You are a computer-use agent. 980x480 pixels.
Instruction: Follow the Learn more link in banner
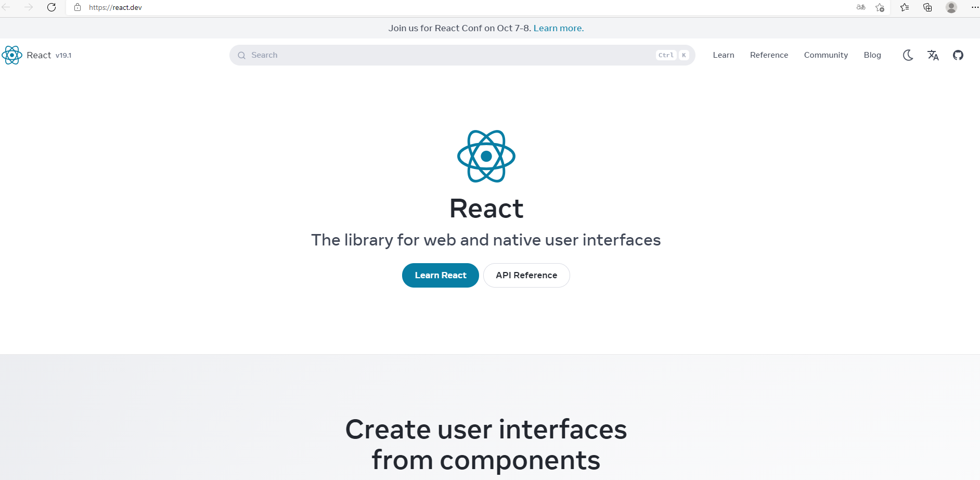[x=559, y=28]
